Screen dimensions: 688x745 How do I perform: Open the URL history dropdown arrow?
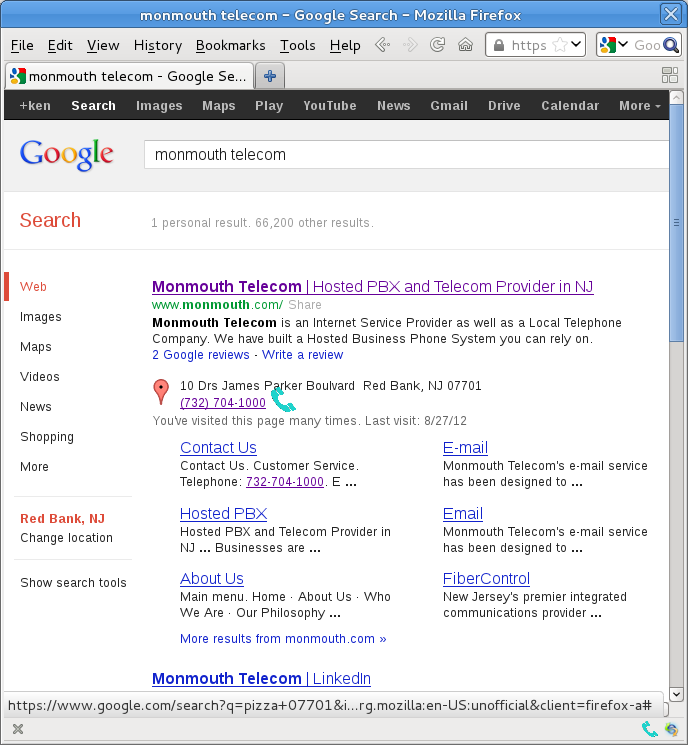(x=576, y=45)
